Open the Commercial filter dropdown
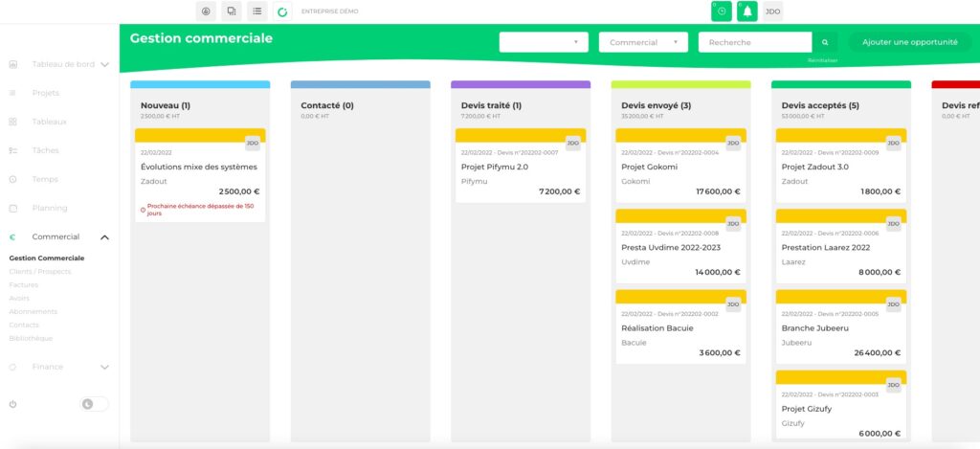The height and width of the screenshot is (449, 980). tap(643, 42)
